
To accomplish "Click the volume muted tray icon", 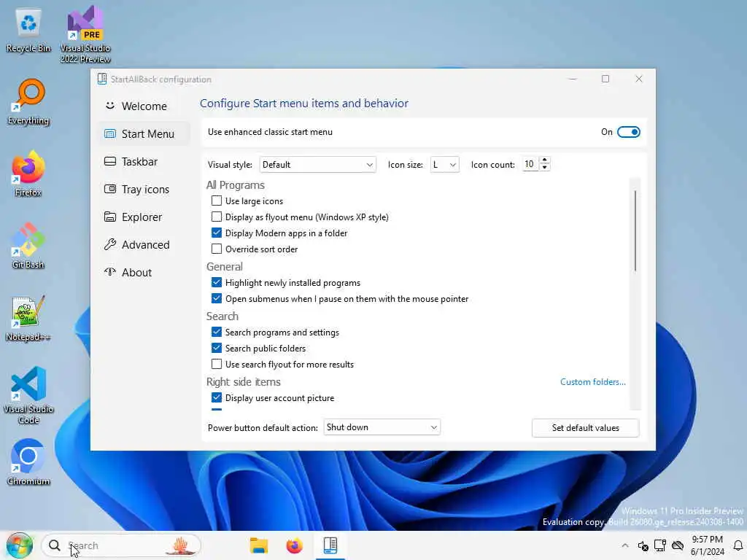I will [x=643, y=545].
